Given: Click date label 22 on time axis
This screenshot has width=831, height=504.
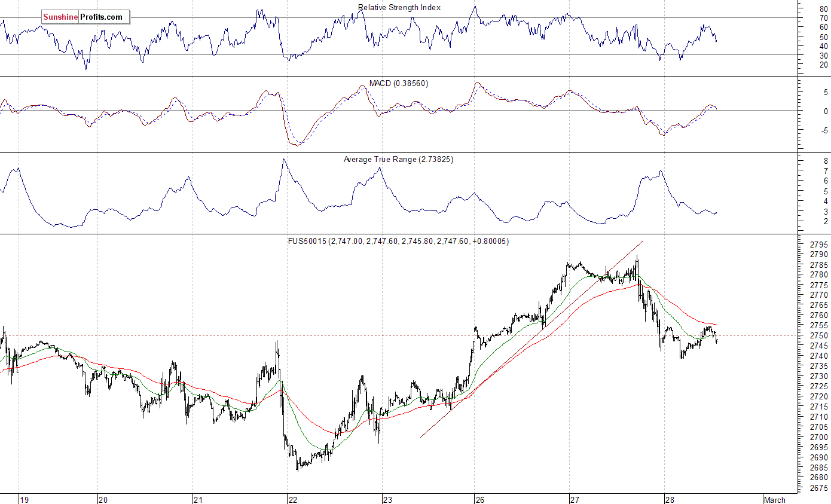Looking at the screenshot, I should [292, 499].
